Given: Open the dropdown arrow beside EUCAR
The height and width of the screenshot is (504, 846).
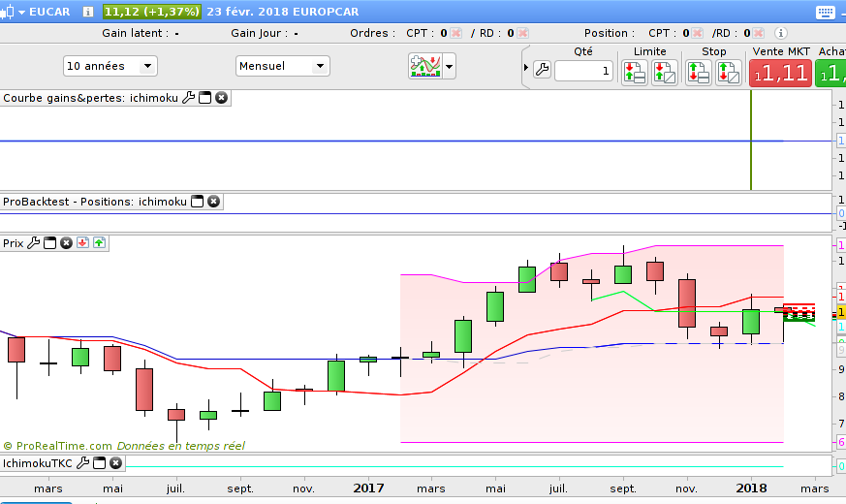Looking at the screenshot, I should (21, 12).
